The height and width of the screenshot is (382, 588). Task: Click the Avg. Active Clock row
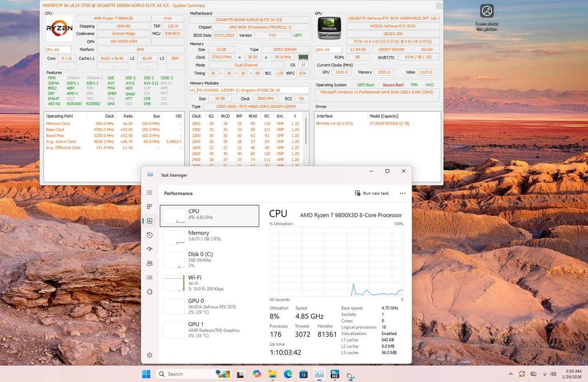(113, 142)
